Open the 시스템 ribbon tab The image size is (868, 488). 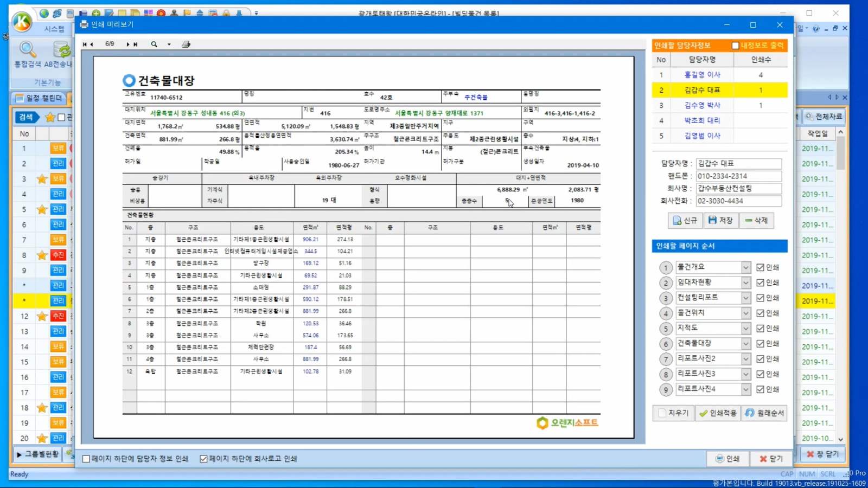click(54, 29)
